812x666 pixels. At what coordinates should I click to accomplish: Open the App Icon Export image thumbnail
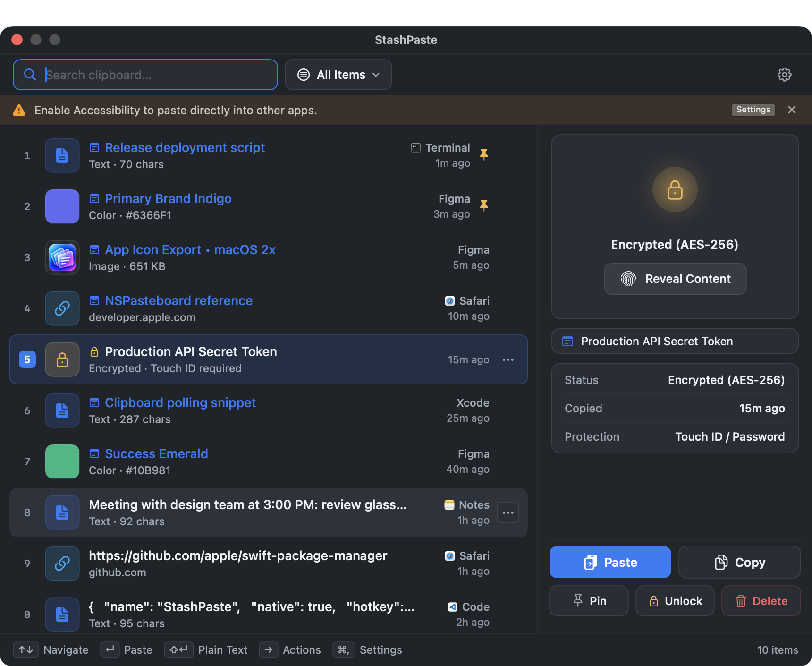[62, 257]
